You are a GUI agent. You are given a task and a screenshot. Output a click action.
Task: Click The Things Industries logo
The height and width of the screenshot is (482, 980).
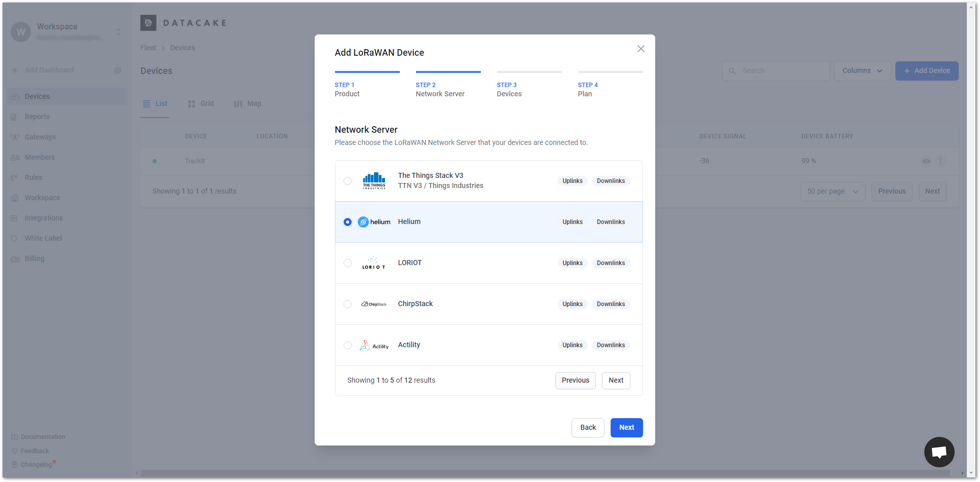[374, 181]
